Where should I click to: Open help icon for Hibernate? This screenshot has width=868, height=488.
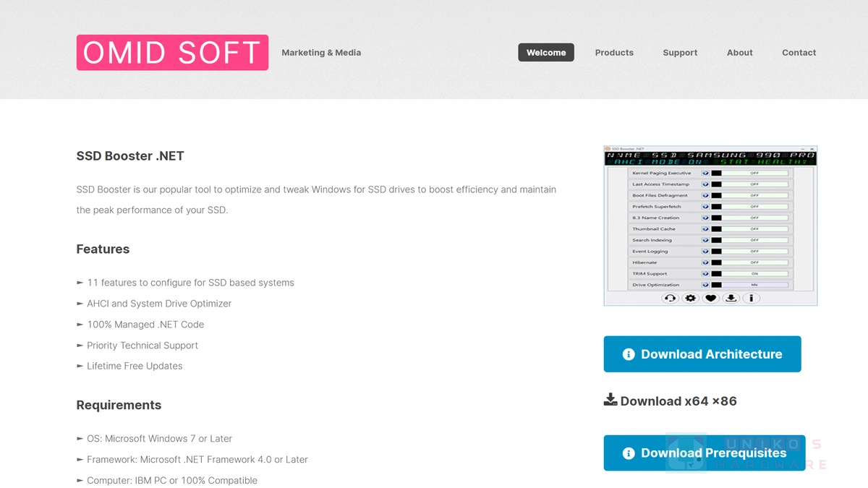[x=705, y=262]
